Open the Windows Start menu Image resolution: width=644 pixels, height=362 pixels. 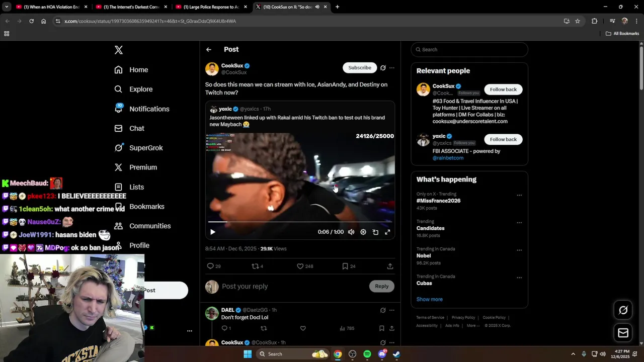coord(248,354)
